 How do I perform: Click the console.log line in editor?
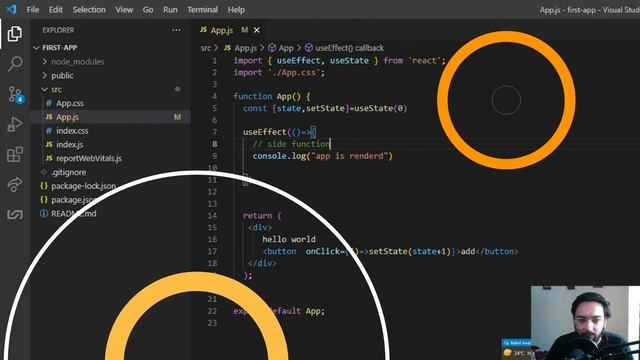pyautogui.click(x=322, y=156)
